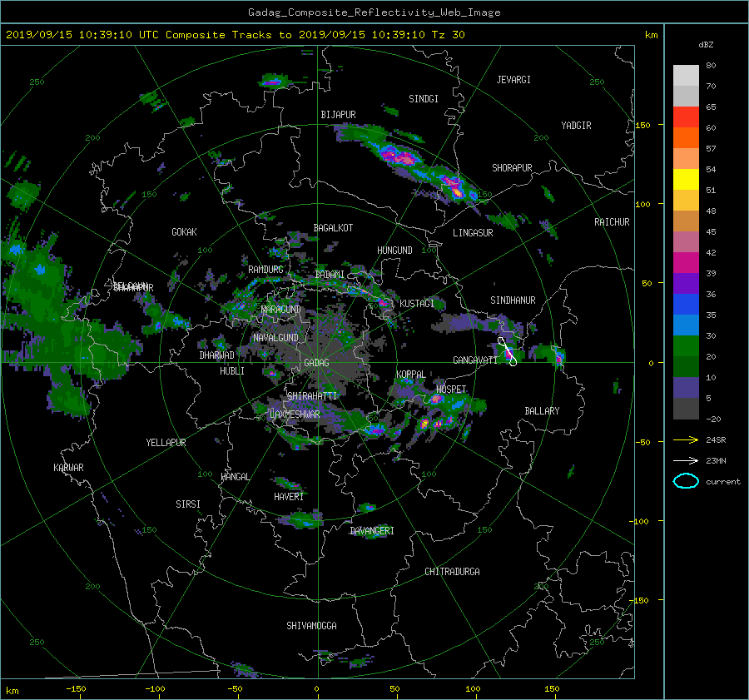Click the BALLARY label

tap(542, 411)
